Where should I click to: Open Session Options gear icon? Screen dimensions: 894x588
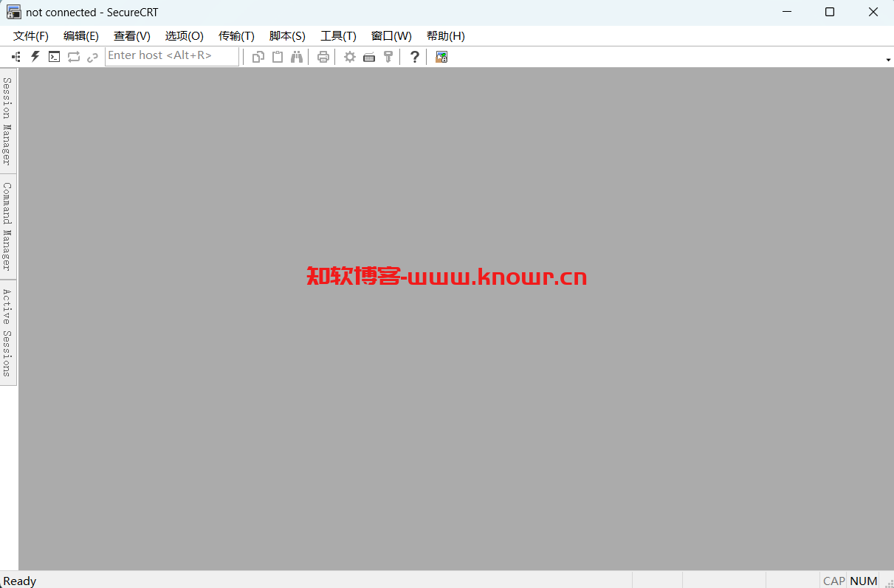[x=350, y=56]
